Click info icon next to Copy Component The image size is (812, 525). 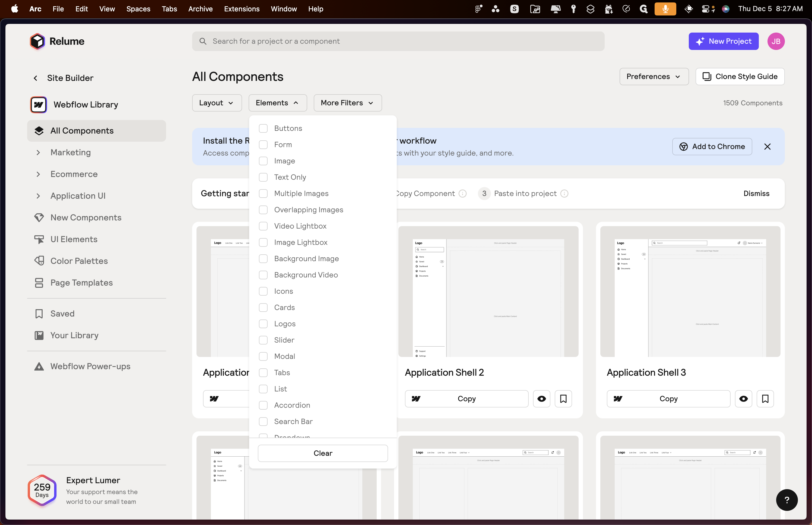(x=462, y=194)
